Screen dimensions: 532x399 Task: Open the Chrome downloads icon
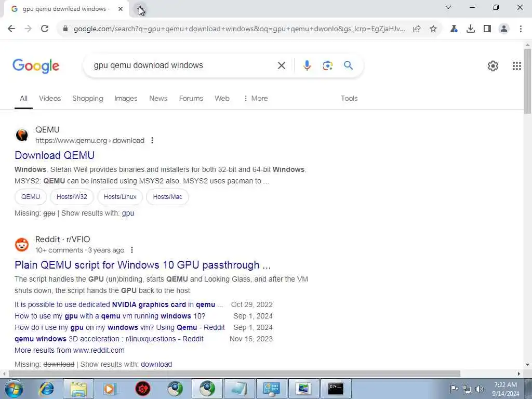(471, 29)
